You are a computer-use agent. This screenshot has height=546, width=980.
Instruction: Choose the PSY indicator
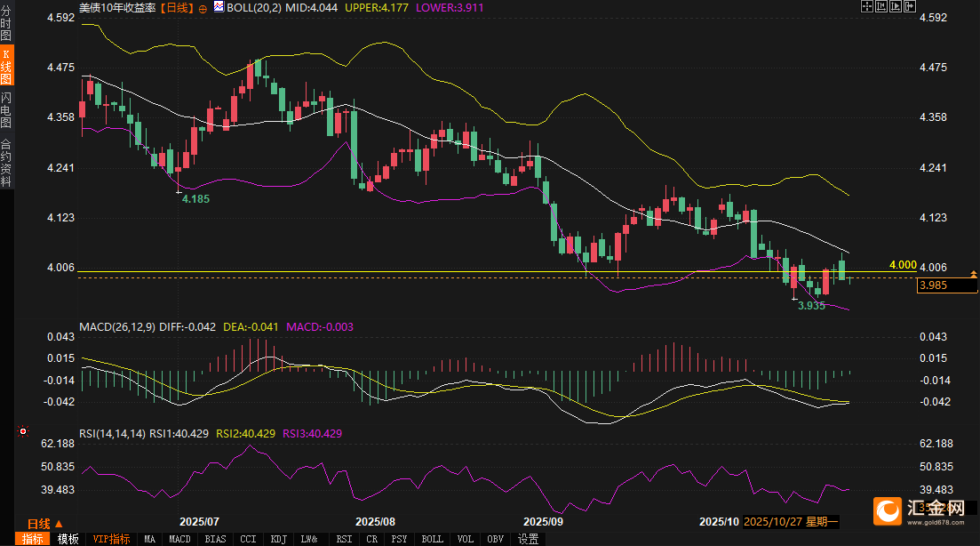(x=400, y=539)
